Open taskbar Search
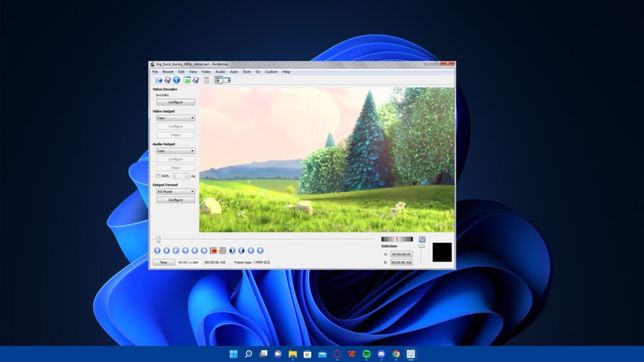 248,354
